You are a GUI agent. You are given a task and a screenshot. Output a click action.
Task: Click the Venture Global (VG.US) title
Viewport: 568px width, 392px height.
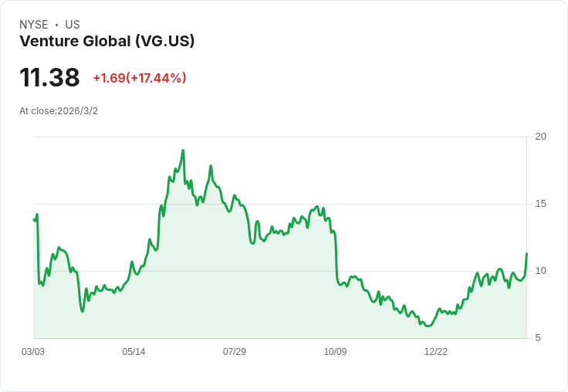[x=106, y=41]
